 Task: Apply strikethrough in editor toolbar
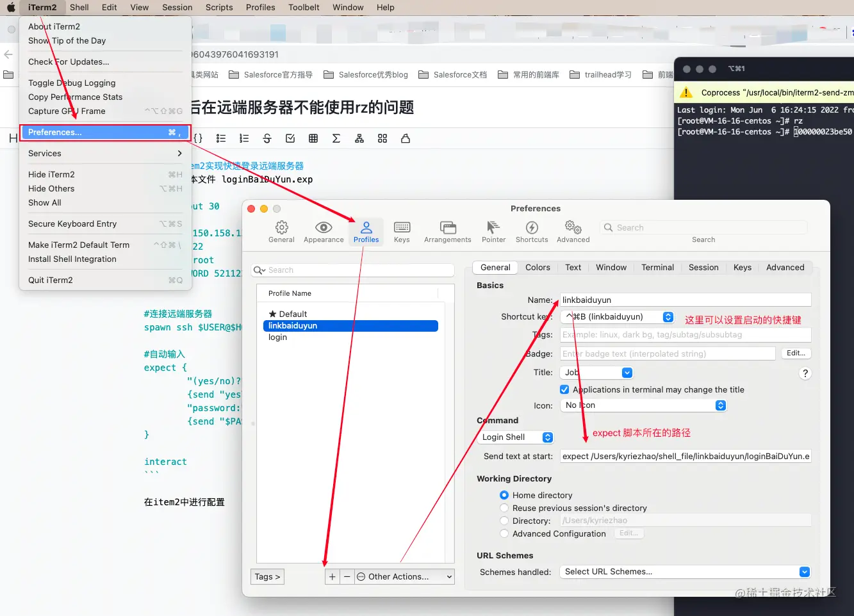tap(267, 138)
